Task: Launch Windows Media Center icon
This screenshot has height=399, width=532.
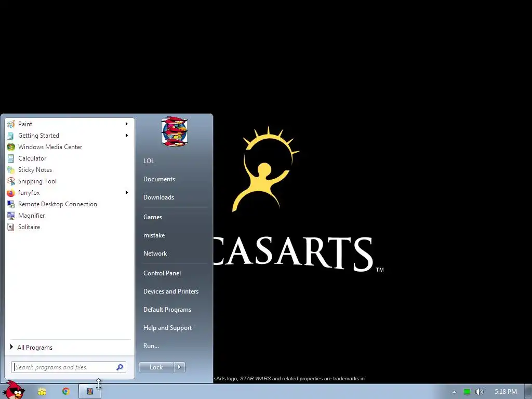Action: point(11,147)
